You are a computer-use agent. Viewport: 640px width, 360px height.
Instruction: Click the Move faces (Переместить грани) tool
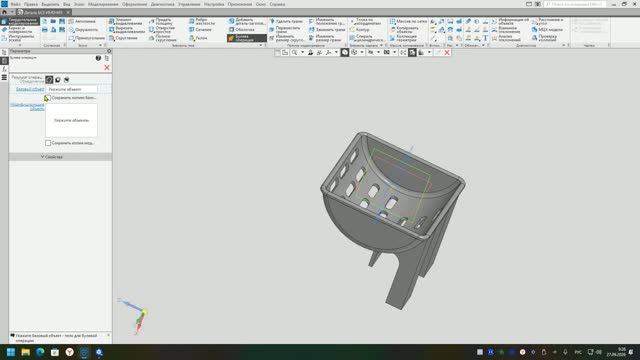(x=284, y=30)
